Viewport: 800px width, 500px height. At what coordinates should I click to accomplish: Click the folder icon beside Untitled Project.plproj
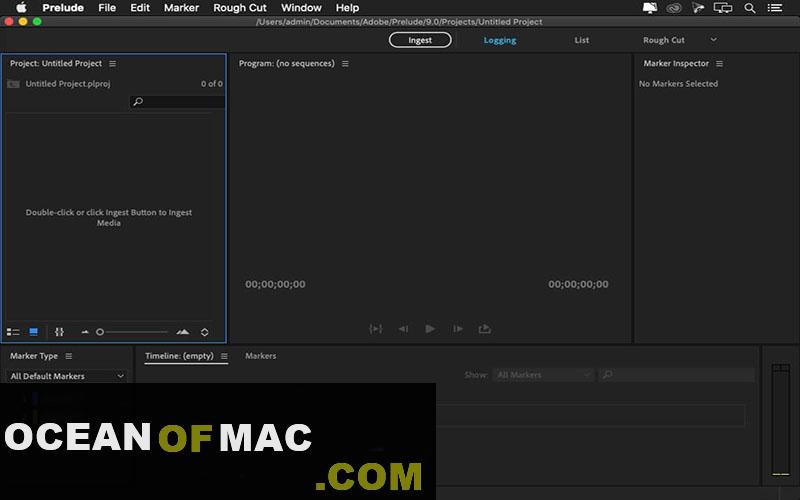coord(14,84)
